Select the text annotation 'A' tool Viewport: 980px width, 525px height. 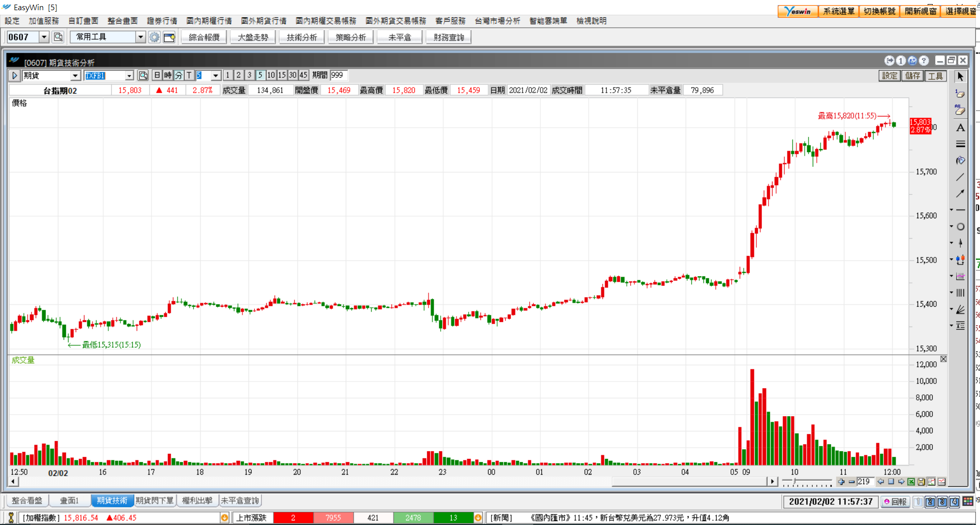tap(960, 127)
